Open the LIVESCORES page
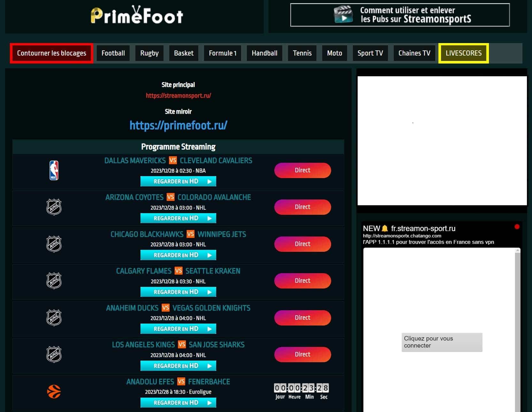The height and width of the screenshot is (412, 532). tap(464, 53)
